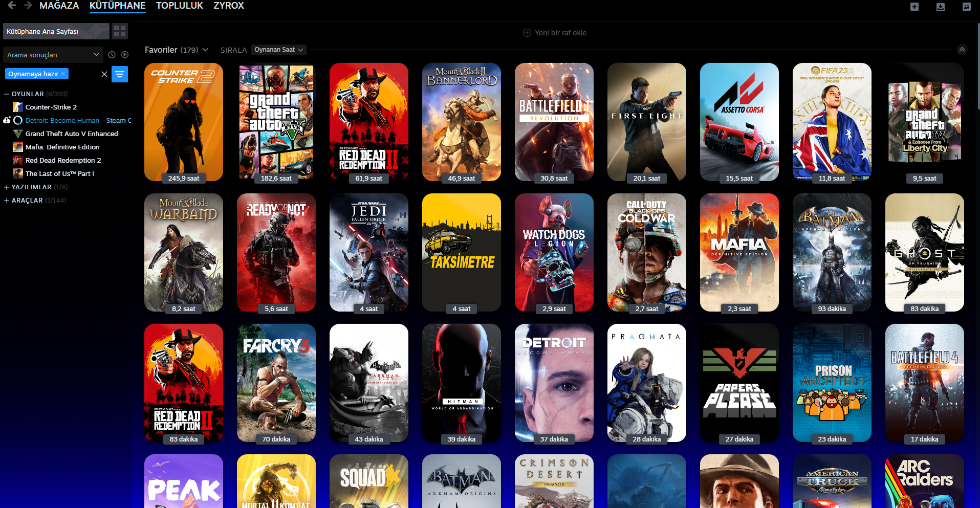Viewport: 980px width, 508px height.
Task: Open the Grand Theft Auto V cover
Action: click(x=276, y=122)
